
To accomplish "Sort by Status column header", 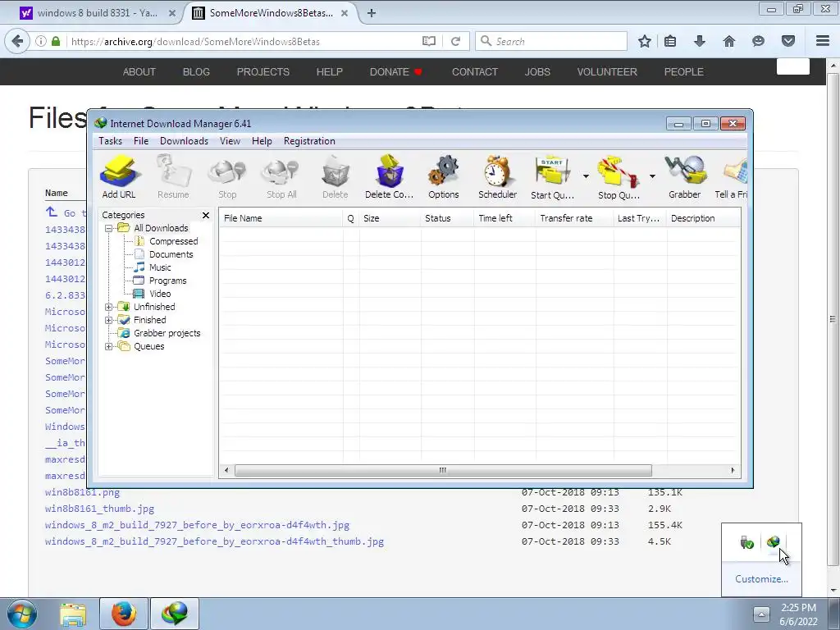I will click(447, 218).
